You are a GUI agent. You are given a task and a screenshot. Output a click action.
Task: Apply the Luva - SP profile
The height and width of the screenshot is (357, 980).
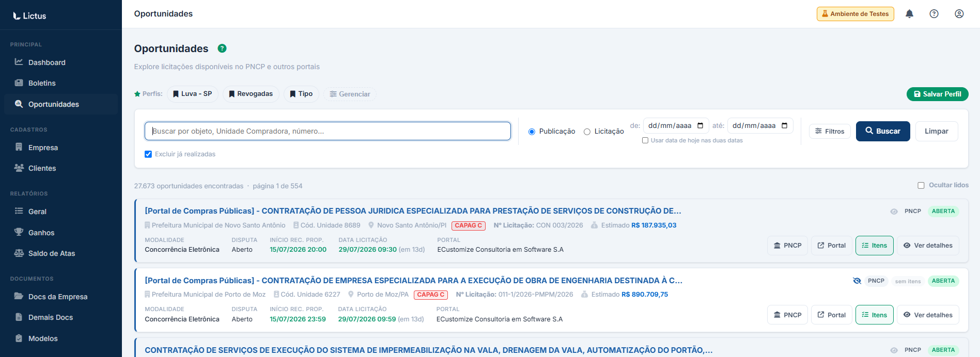point(192,94)
